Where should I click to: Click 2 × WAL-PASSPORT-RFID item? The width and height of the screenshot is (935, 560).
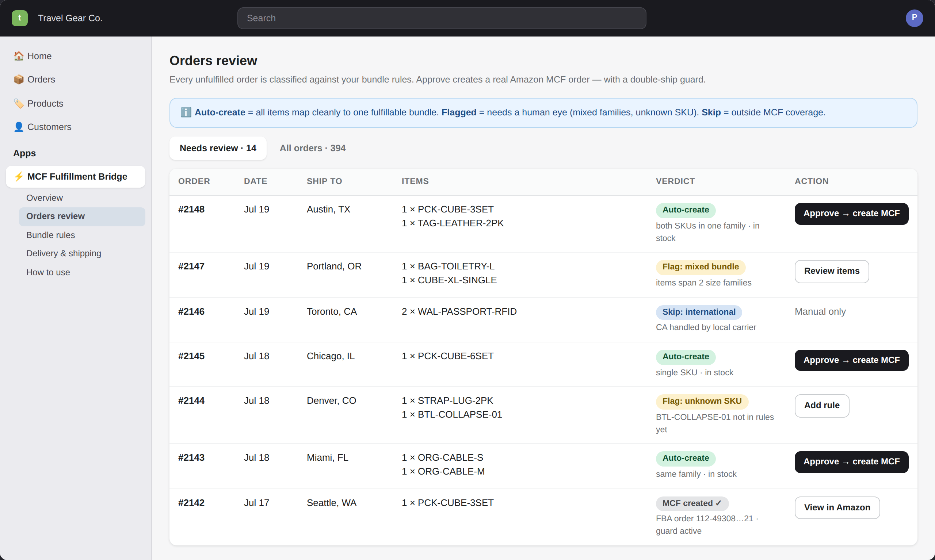point(459,312)
